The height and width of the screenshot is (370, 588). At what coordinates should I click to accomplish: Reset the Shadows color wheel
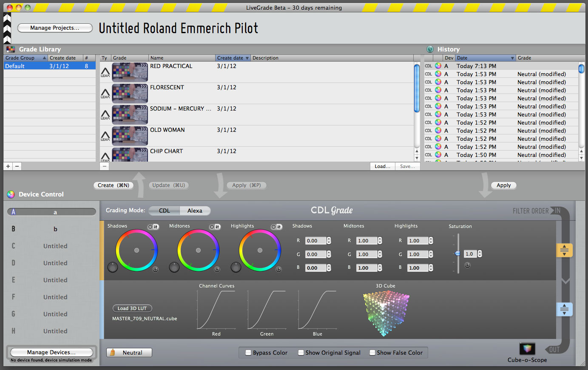point(155,270)
